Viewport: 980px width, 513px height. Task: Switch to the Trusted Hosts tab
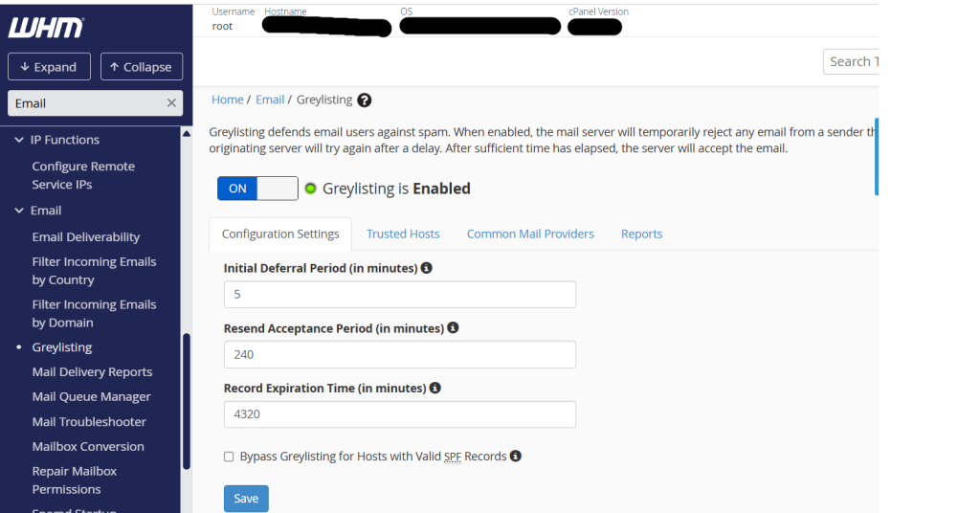(x=403, y=234)
